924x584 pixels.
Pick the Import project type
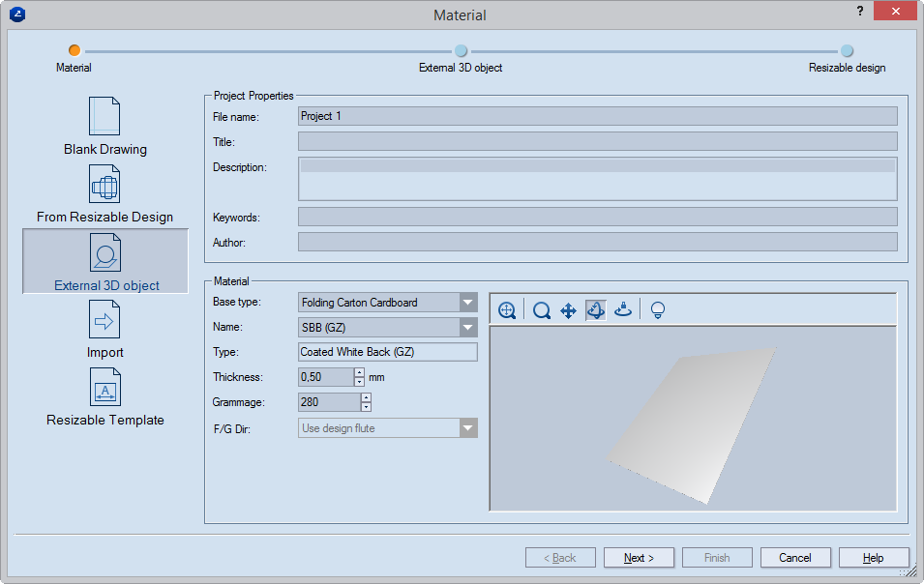104,319
